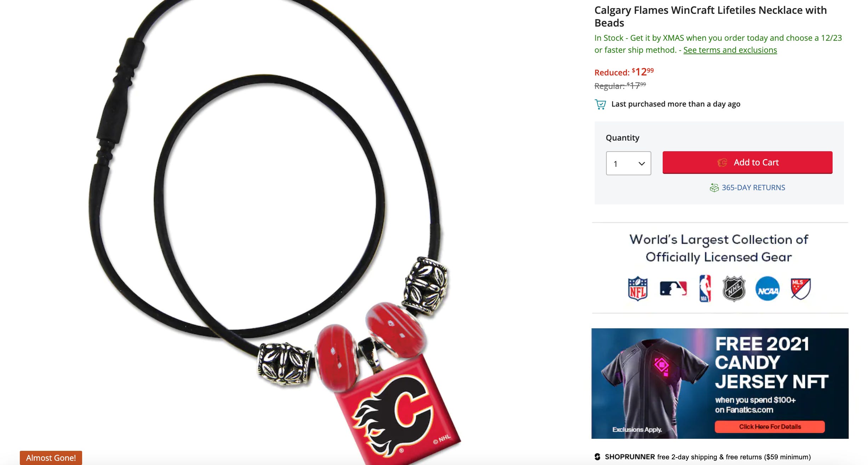Add the necklace to cart

point(747,163)
